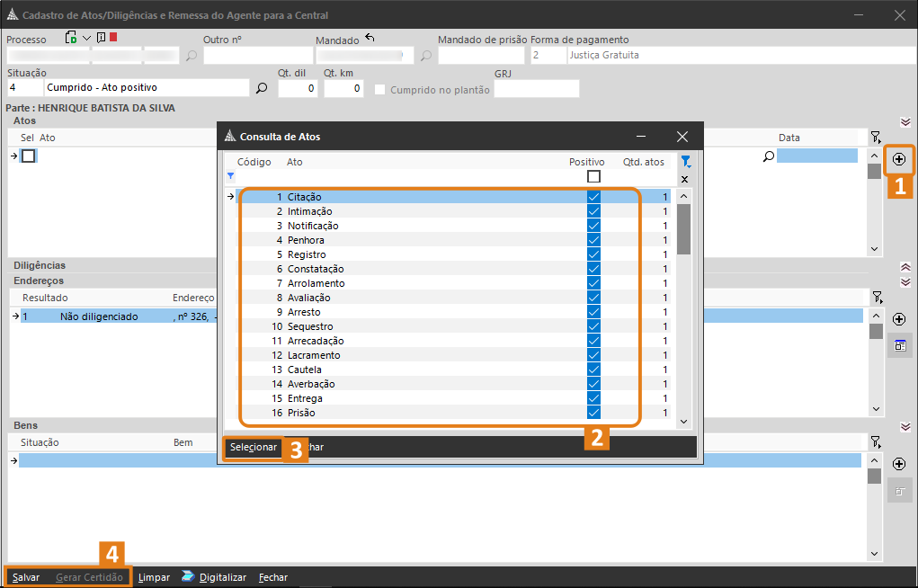This screenshot has width=918, height=588.
Task: Expand the Bens section double chevron
Action: 905,426
